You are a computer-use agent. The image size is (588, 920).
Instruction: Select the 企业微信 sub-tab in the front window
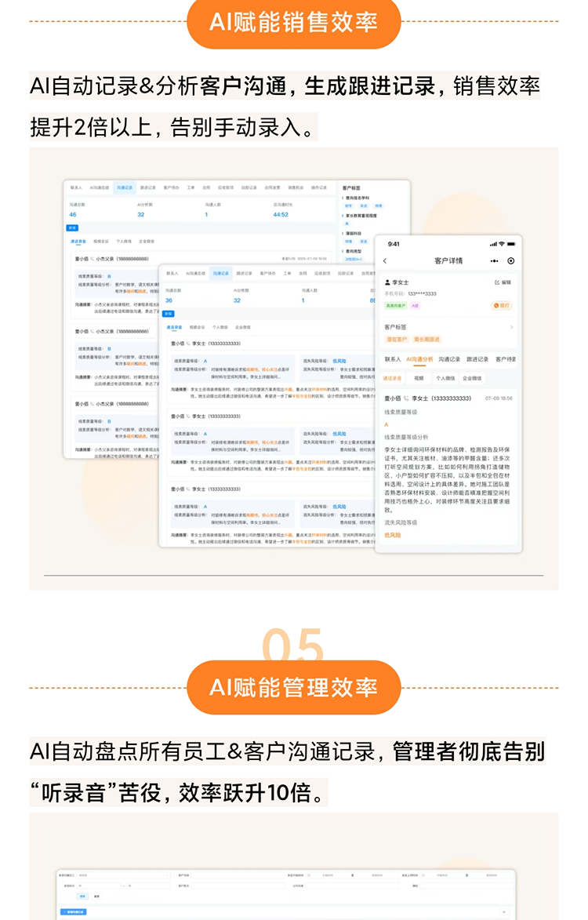[x=243, y=327]
